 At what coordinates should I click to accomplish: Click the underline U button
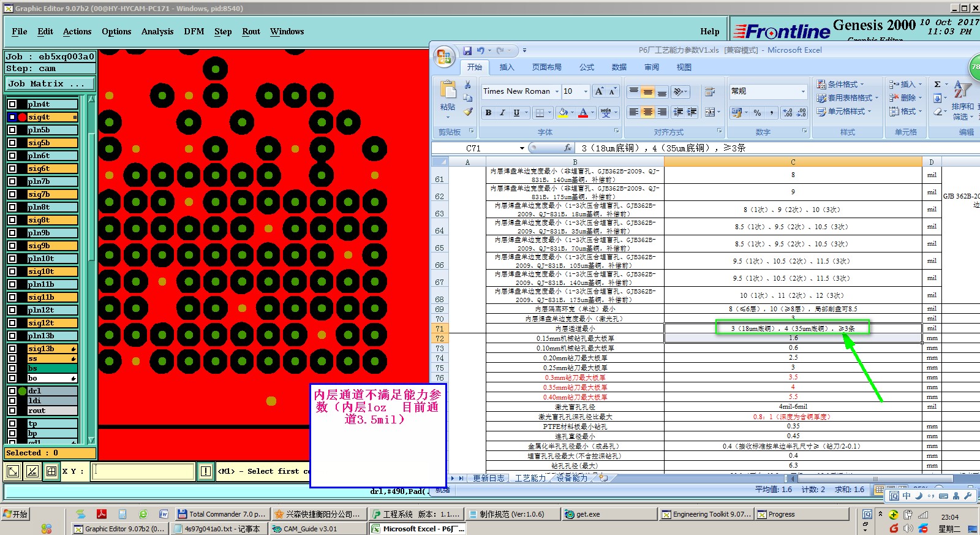(x=516, y=113)
